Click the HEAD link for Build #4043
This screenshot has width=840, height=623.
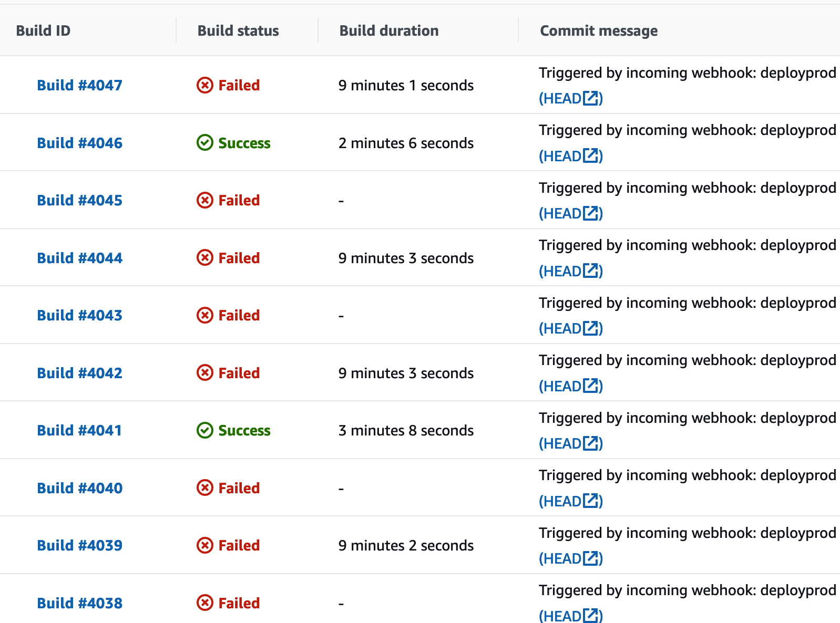(564, 328)
